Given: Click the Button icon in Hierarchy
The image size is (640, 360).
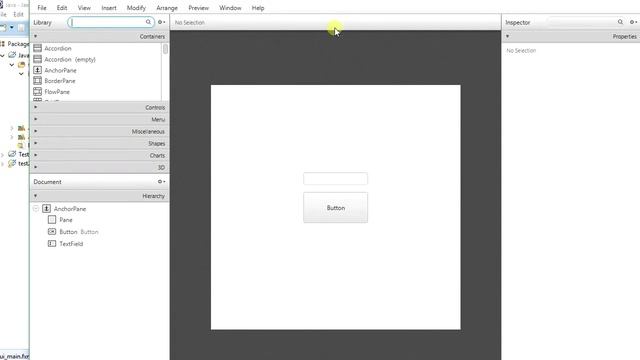Looking at the screenshot, I should coord(52,231).
